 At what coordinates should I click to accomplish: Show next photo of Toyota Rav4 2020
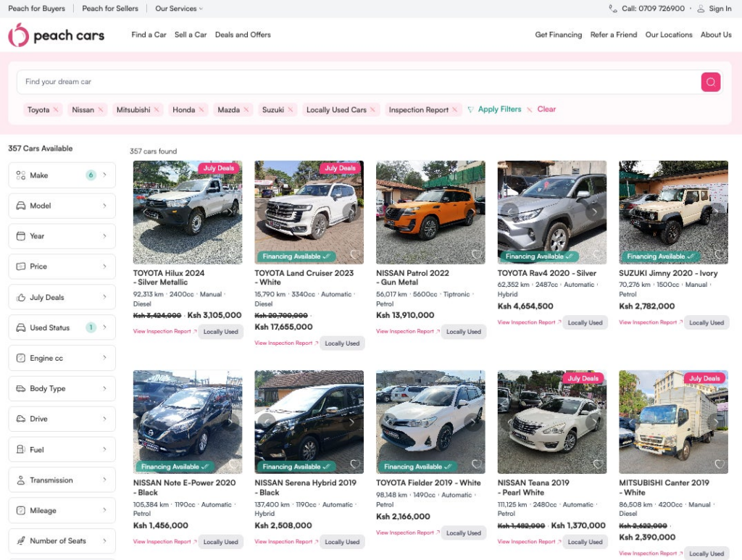[x=594, y=212]
